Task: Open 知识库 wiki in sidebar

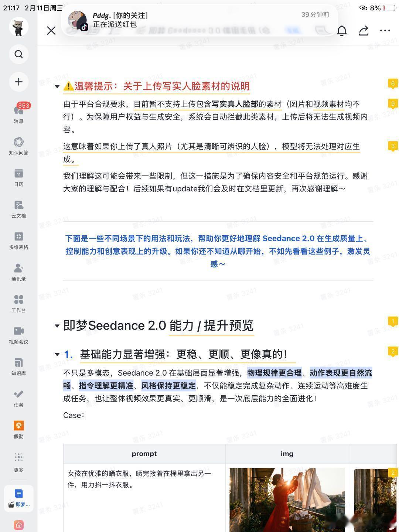Action: coord(18,366)
